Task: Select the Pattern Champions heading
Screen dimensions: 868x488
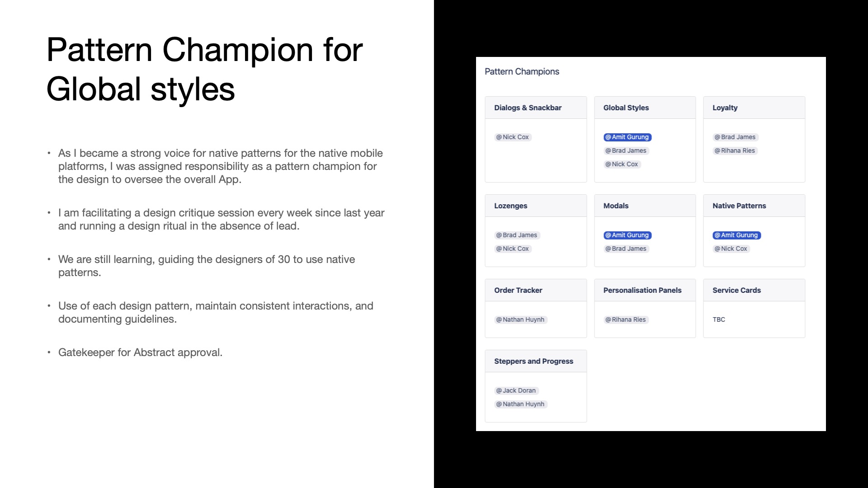Action: 522,72
